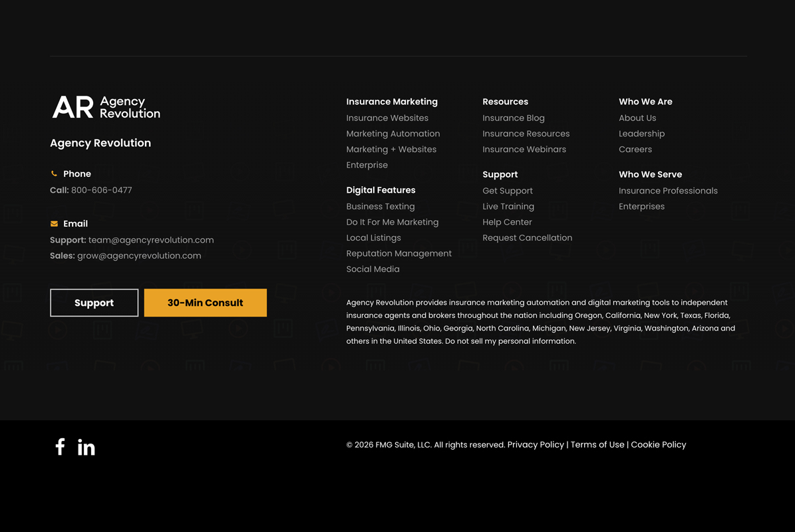Click the white-outlined Support button
Screen dimensions: 795x532
(94, 303)
